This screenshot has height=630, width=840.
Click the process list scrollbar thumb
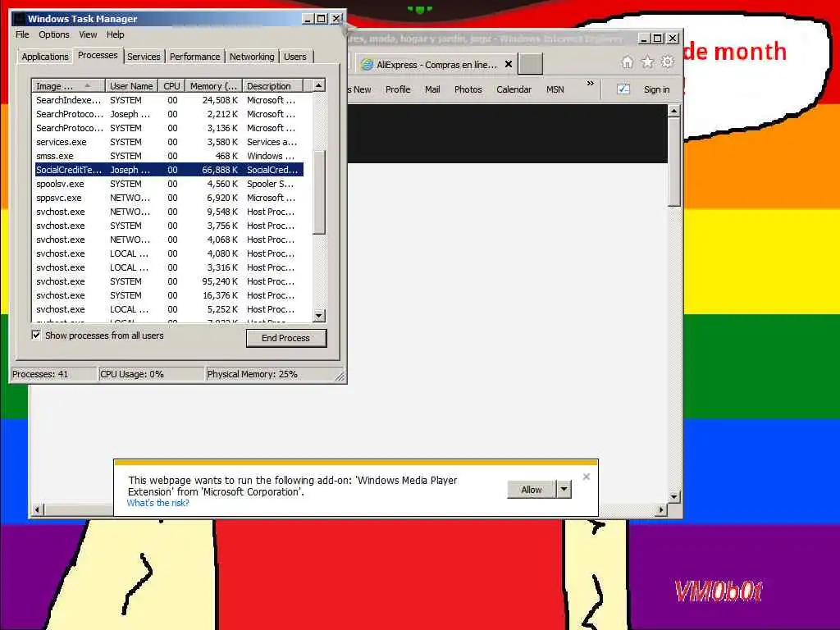pos(319,192)
